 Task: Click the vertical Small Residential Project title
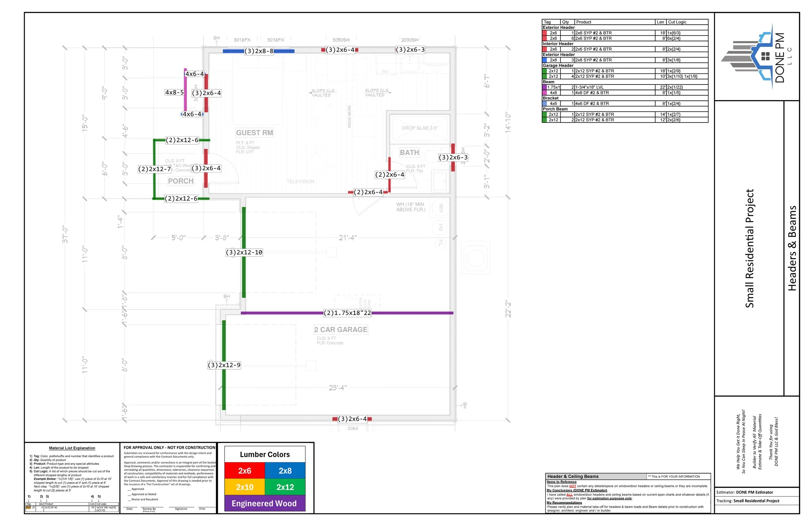click(749, 249)
